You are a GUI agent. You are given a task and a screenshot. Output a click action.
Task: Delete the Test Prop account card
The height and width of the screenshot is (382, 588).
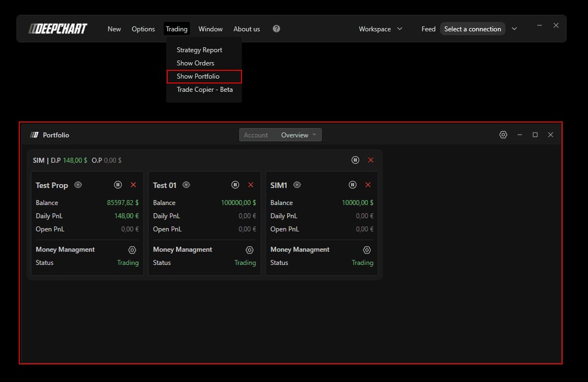click(133, 185)
